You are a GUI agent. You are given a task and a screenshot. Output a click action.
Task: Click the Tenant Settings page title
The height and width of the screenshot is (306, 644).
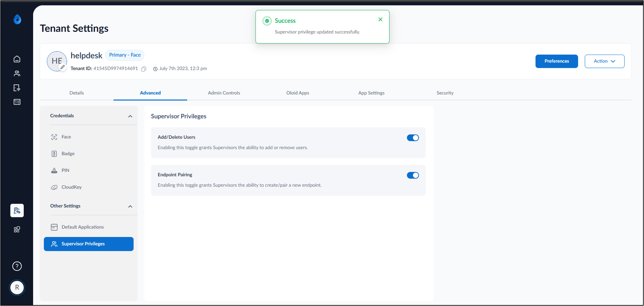point(74,29)
